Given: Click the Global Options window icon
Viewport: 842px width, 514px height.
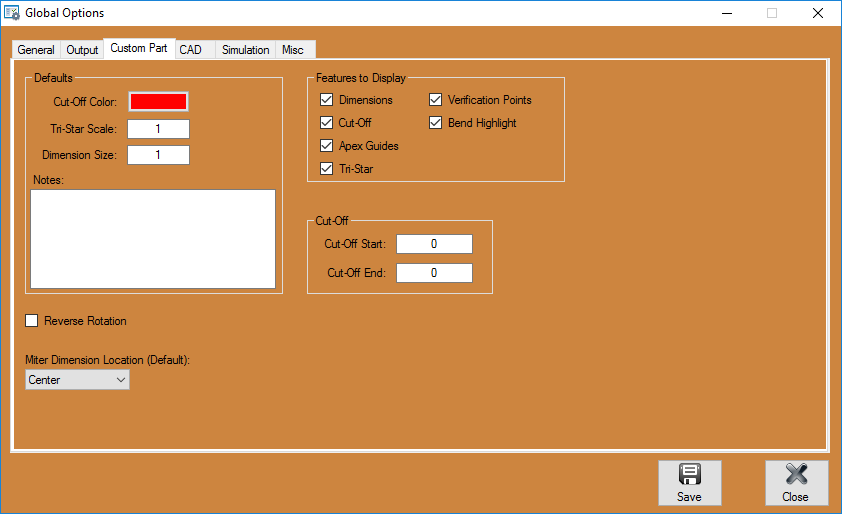Looking at the screenshot, I should coord(12,13).
